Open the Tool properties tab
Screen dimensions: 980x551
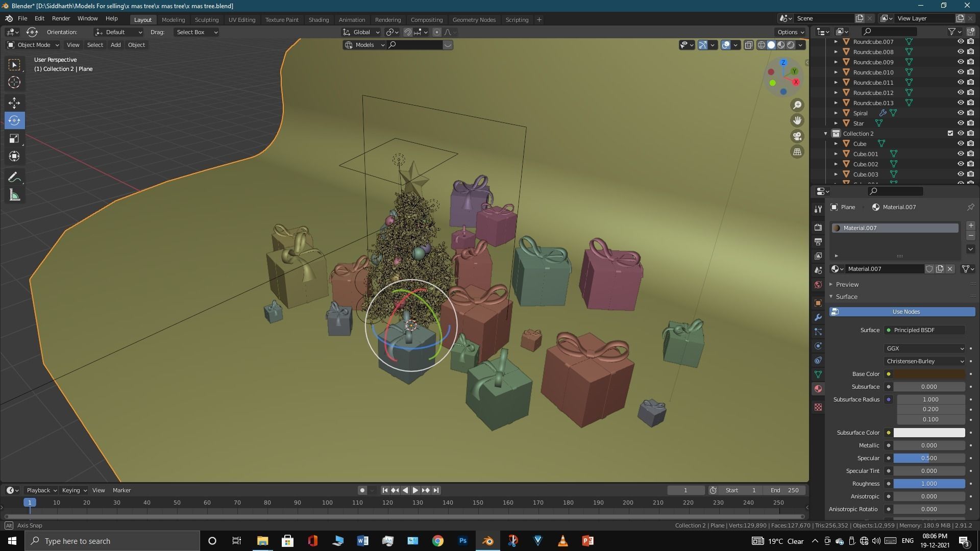point(818,209)
